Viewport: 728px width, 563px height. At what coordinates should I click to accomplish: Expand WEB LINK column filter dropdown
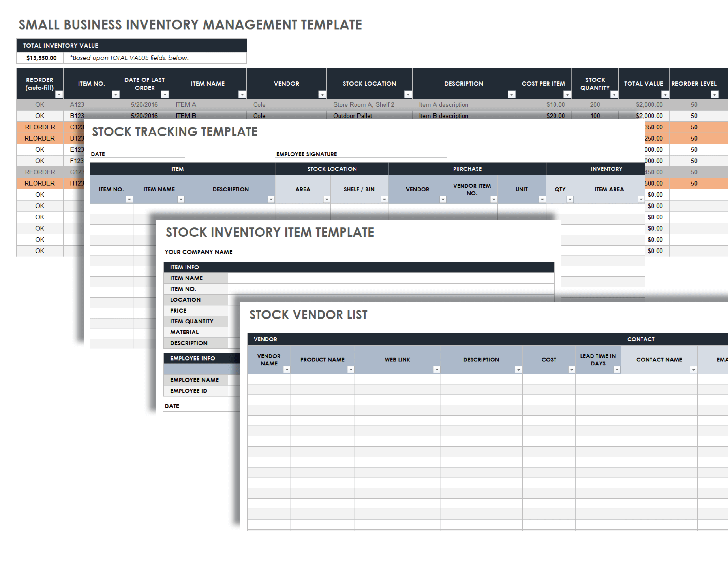point(436,370)
